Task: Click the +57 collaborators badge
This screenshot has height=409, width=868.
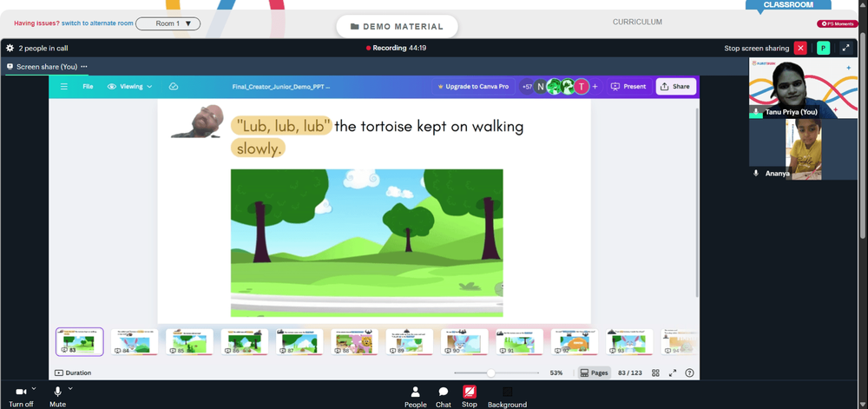Action: click(x=527, y=86)
